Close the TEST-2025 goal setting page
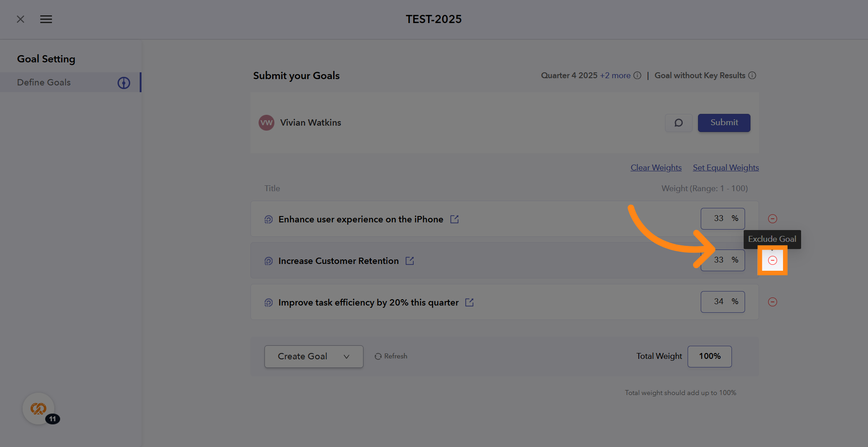This screenshot has height=447, width=868. coord(20,19)
